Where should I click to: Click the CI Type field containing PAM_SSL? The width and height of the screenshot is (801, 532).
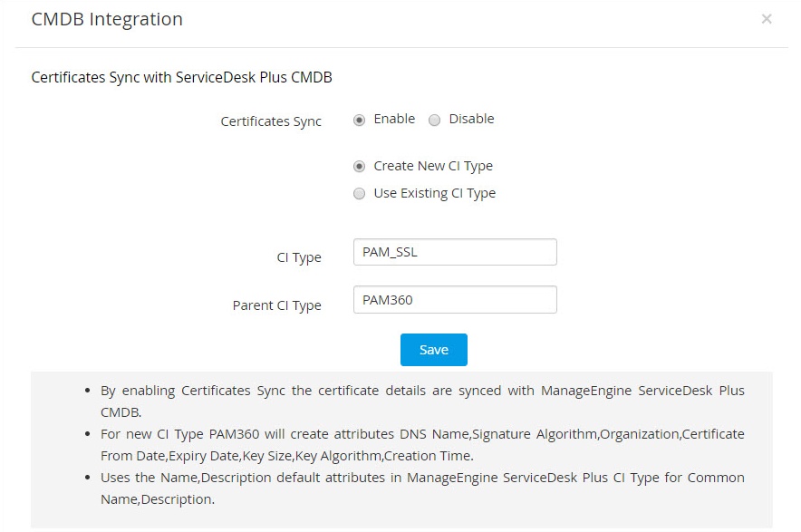coord(455,252)
